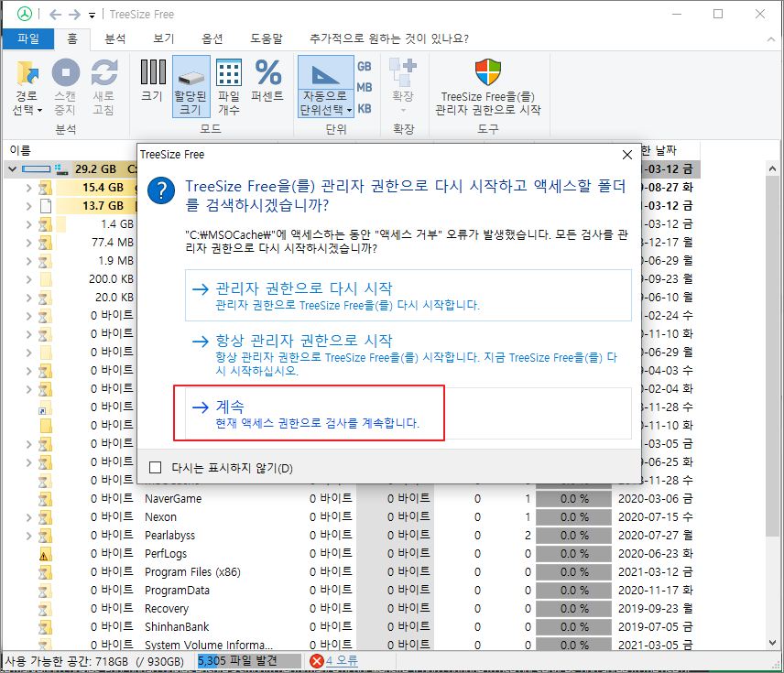Screen dimensions: 784x673
Task: Click the 2020-03-06 금 date cell
Action: 656,498
